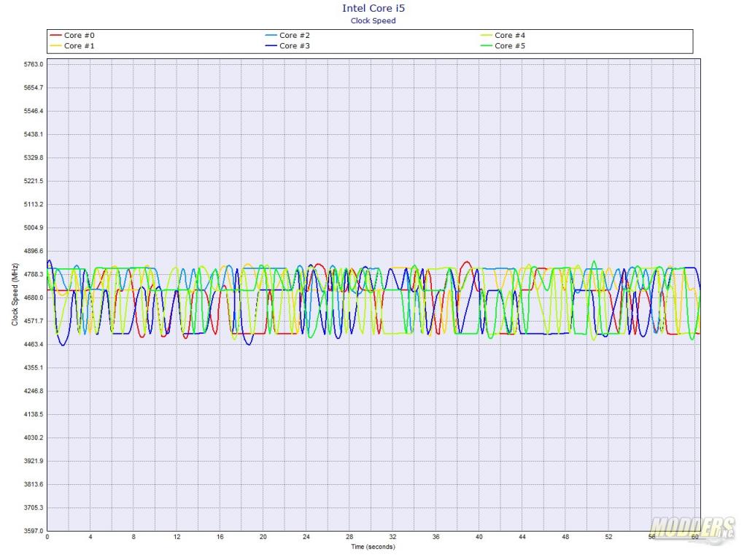The height and width of the screenshot is (560, 747).
Task: Select the "Core #3" legend label
Action: click(x=295, y=46)
